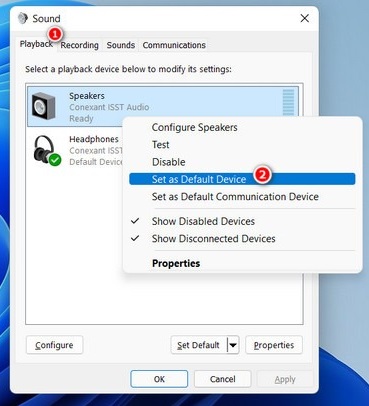This screenshot has height=406, width=369.
Task: Click the Cancel button
Action: [x=222, y=379]
